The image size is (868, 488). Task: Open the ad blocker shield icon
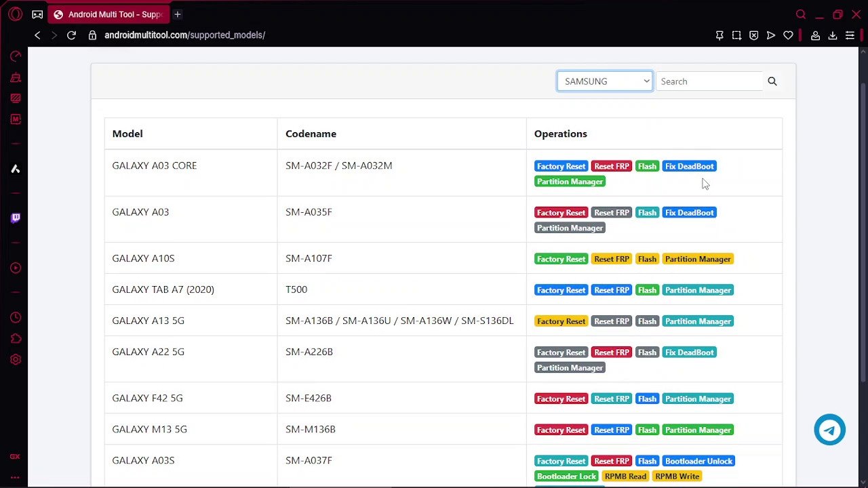pyautogui.click(x=753, y=35)
